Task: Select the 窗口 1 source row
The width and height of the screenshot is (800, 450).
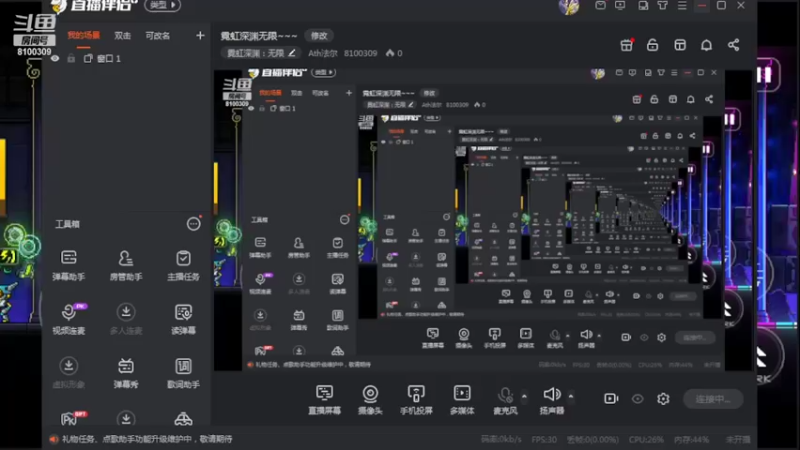Action: 127,59
